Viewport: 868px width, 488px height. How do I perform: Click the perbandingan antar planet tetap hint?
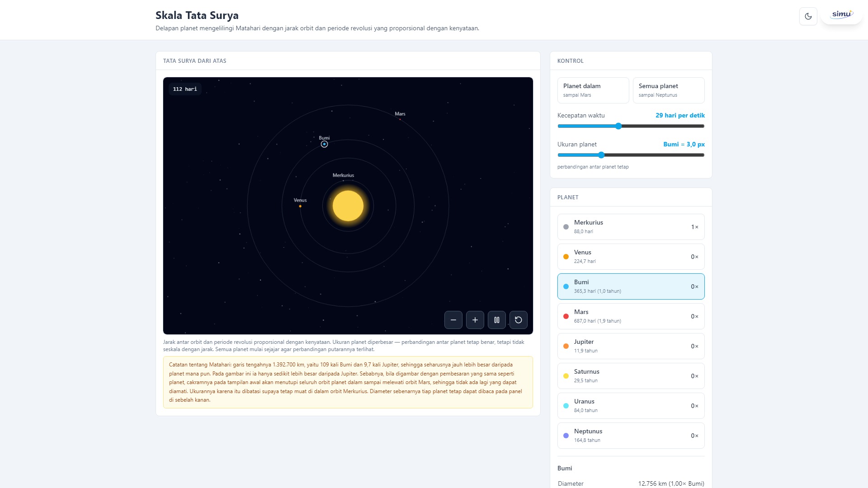click(593, 167)
